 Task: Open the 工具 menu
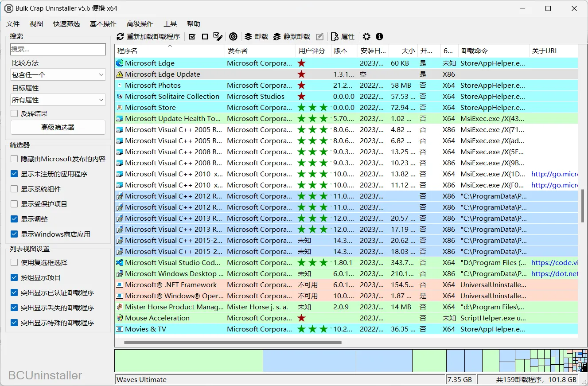[x=170, y=23]
